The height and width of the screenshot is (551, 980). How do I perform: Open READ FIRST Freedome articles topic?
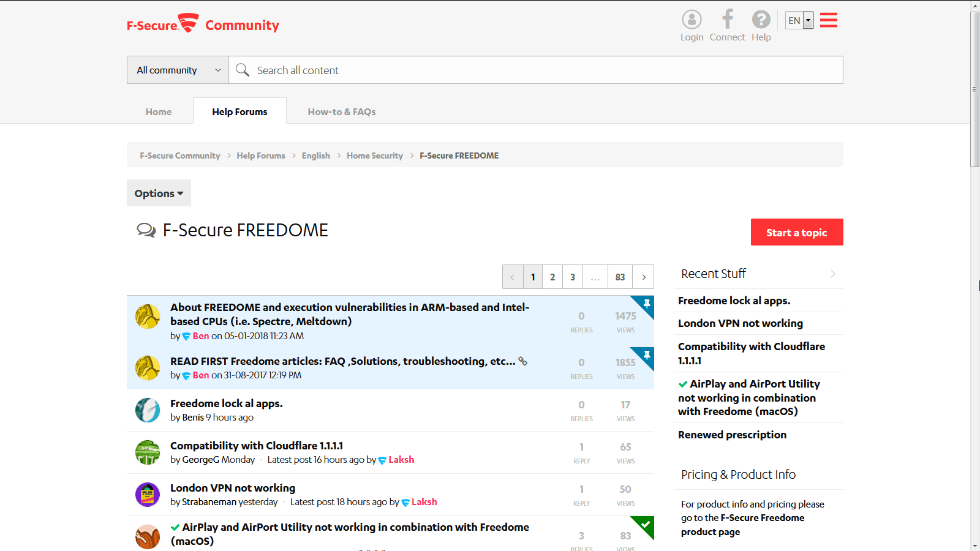[343, 361]
